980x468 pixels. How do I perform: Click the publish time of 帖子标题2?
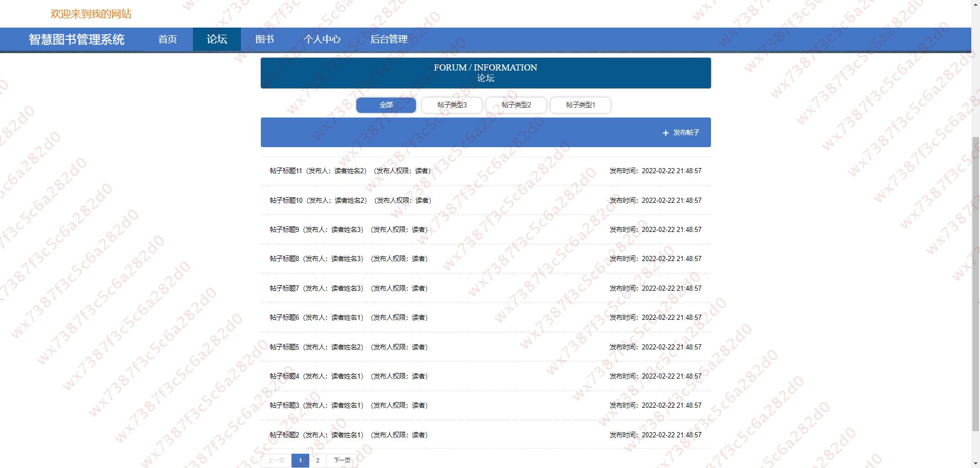(655, 435)
